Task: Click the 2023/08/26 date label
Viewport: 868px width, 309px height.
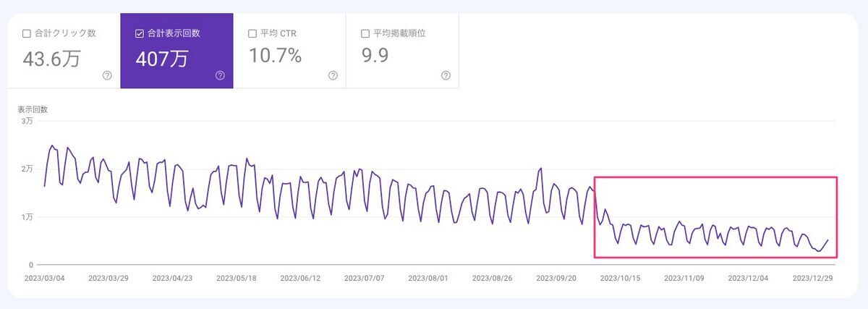Action: (492, 278)
